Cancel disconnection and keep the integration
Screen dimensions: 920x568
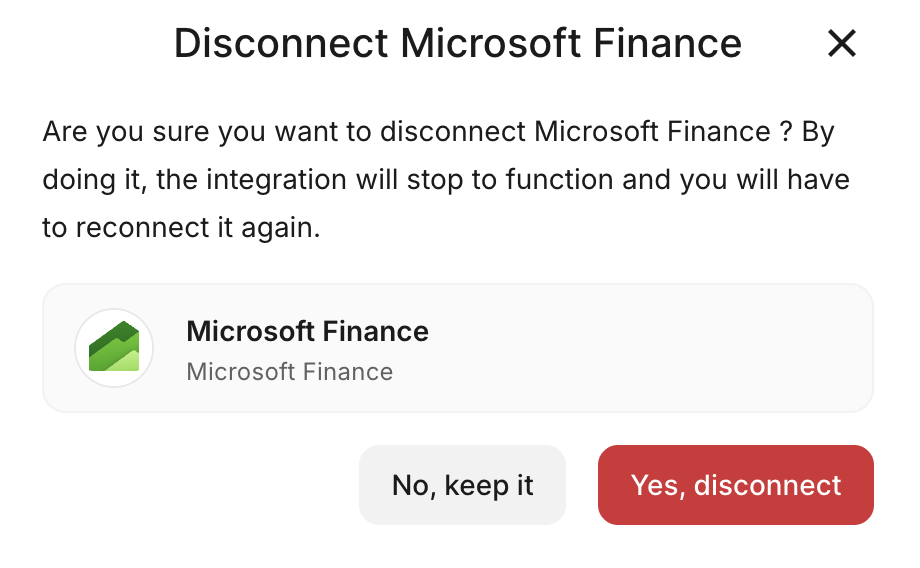click(x=462, y=485)
